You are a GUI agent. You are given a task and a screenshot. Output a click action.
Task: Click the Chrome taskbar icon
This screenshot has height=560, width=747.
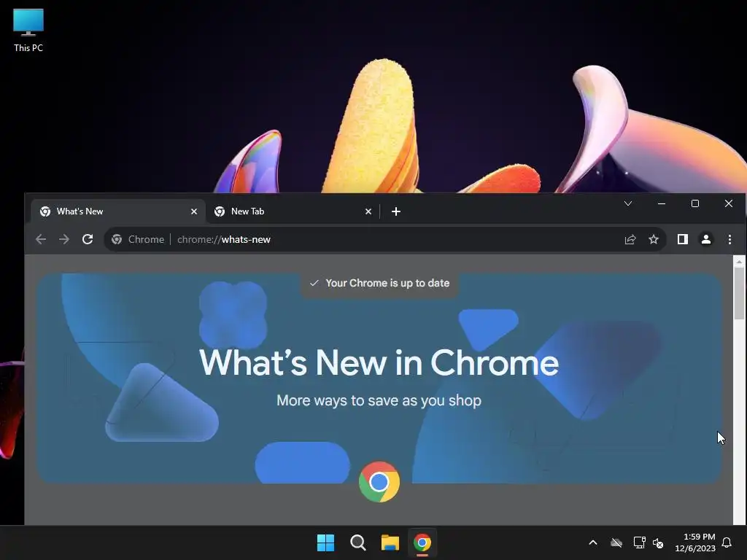(422, 542)
